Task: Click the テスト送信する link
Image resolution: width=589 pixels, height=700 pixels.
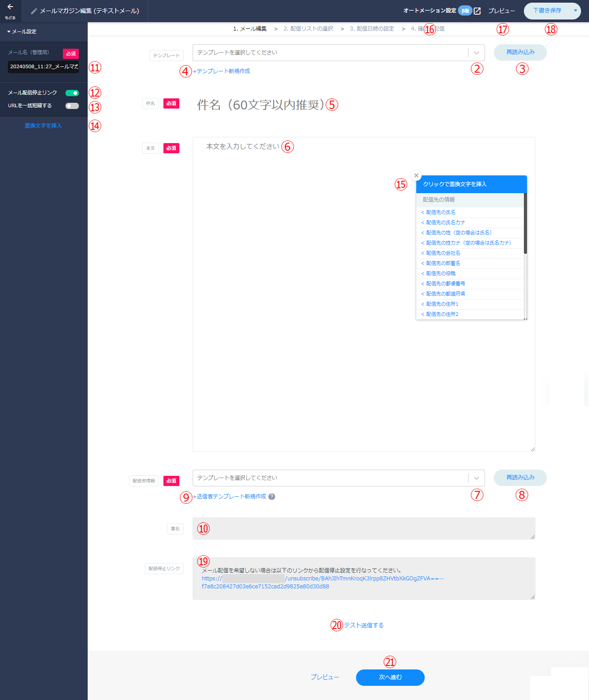Action: [364, 625]
